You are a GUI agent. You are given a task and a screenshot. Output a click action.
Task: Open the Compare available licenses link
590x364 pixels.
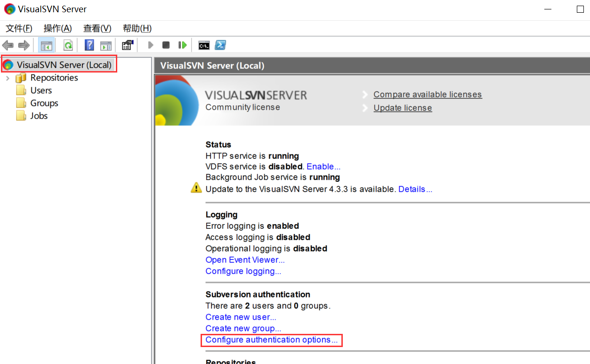(x=428, y=95)
